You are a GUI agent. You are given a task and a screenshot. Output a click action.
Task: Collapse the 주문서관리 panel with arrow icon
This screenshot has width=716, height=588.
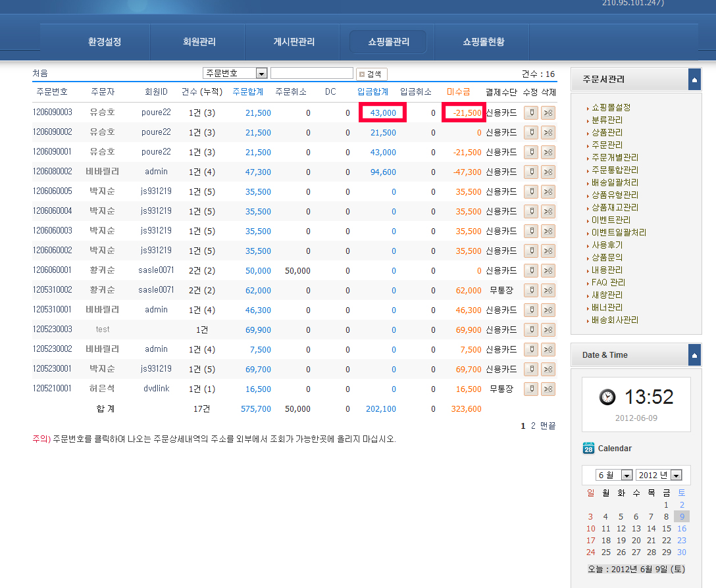point(694,80)
